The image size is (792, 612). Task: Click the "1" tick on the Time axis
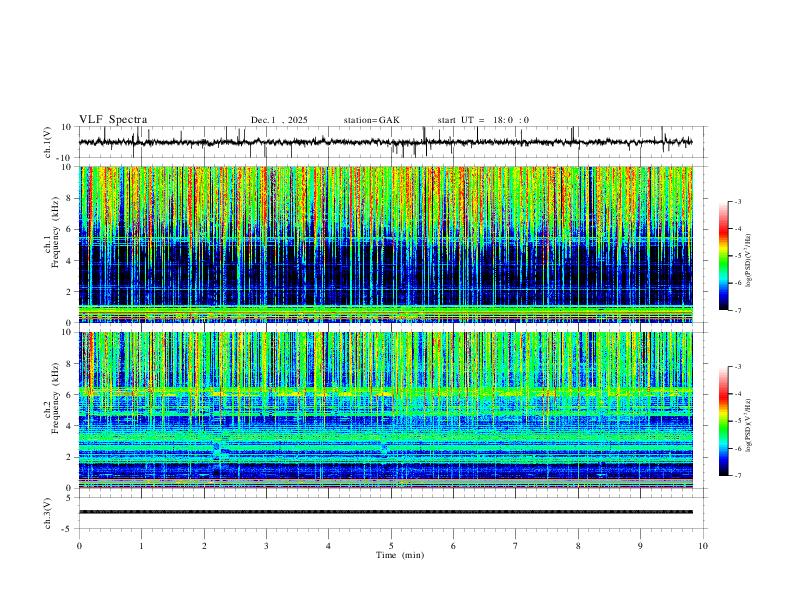click(141, 546)
